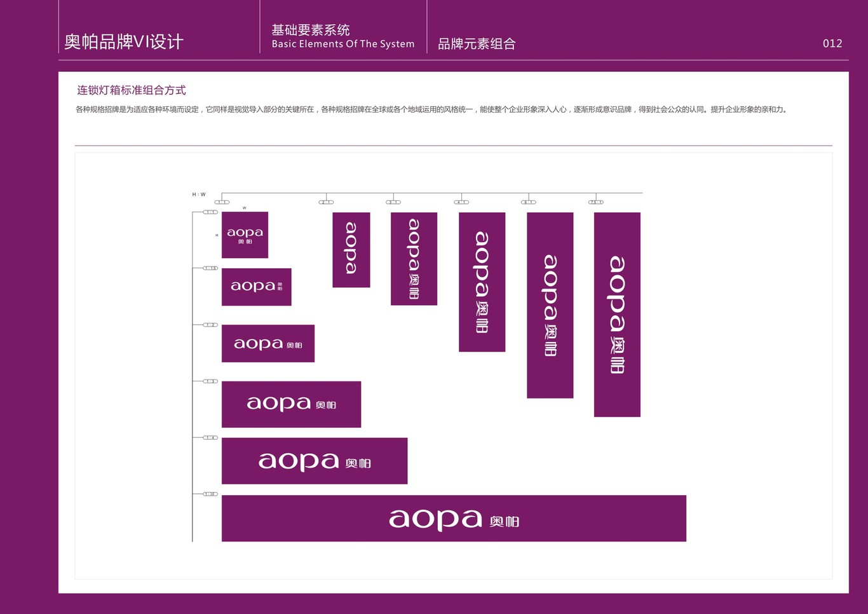The width and height of the screenshot is (868, 614).
Task: Click the 品牌元素组合 section label
Action: coord(477,44)
